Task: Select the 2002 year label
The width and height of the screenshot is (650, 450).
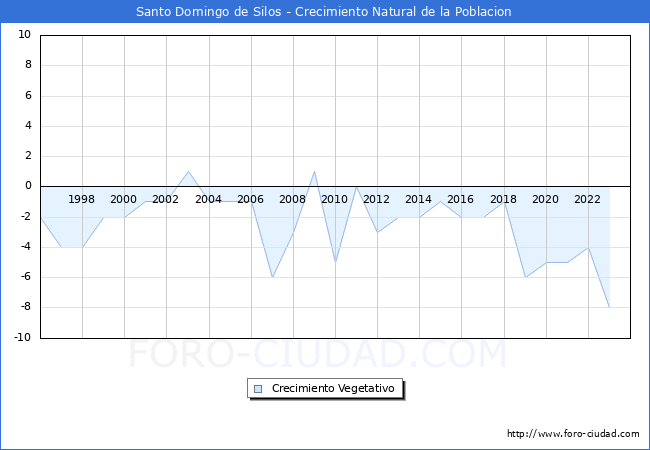Action: (x=165, y=199)
